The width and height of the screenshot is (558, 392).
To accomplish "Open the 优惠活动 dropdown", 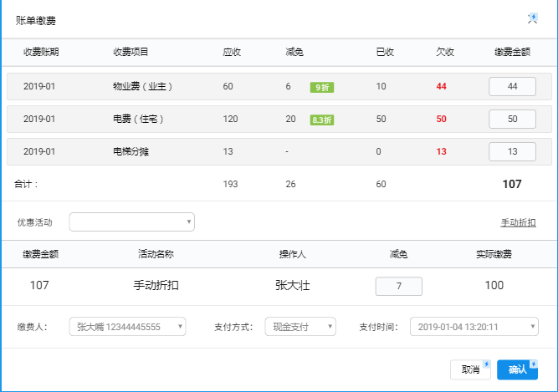I will [x=131, y=221].
